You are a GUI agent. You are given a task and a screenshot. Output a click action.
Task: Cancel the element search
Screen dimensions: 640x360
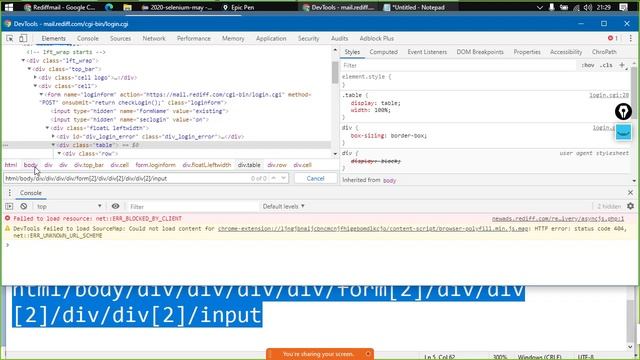coord(315,178)
